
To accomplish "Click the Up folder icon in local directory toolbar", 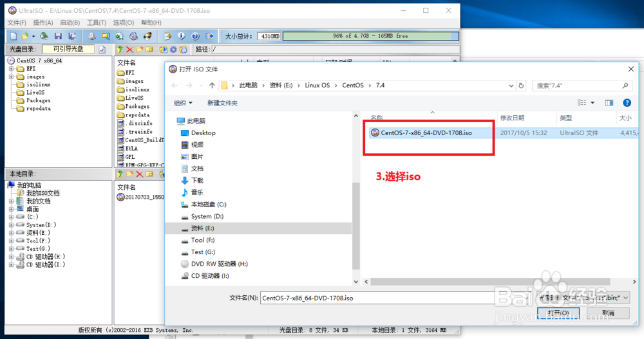I will coord(120,174).
